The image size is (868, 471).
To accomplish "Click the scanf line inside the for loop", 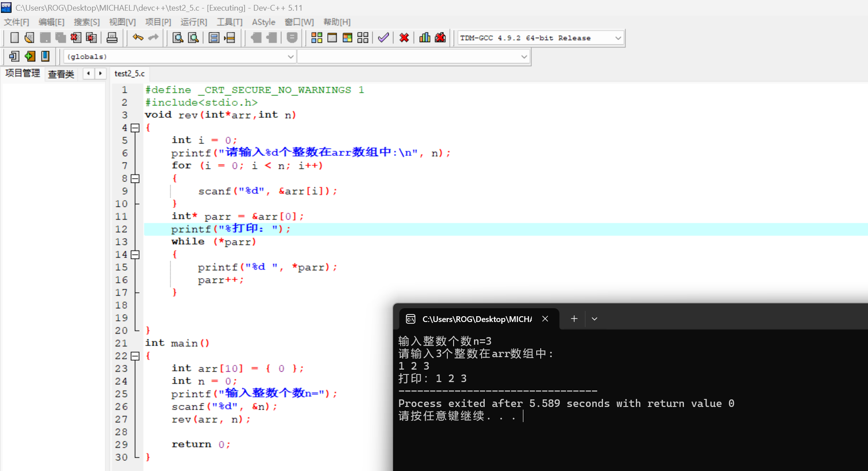I will click(268, 191).
